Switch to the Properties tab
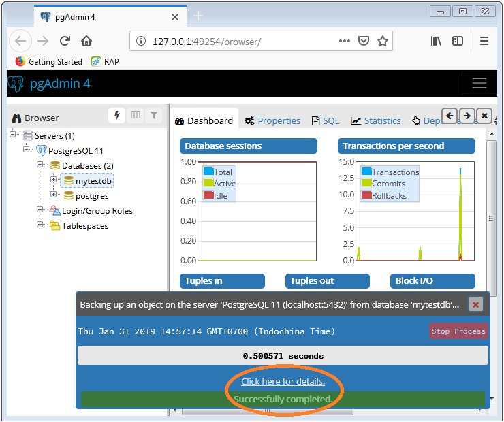 point(272,120)
